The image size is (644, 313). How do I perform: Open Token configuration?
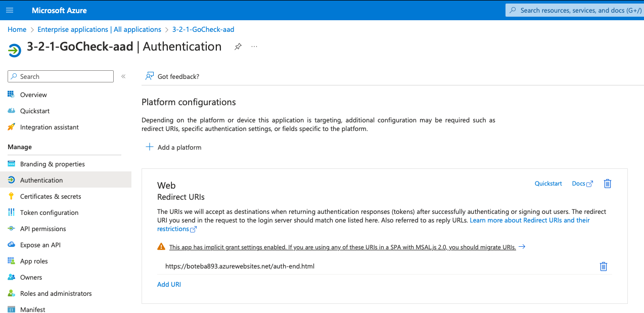[x=50, y=212]
